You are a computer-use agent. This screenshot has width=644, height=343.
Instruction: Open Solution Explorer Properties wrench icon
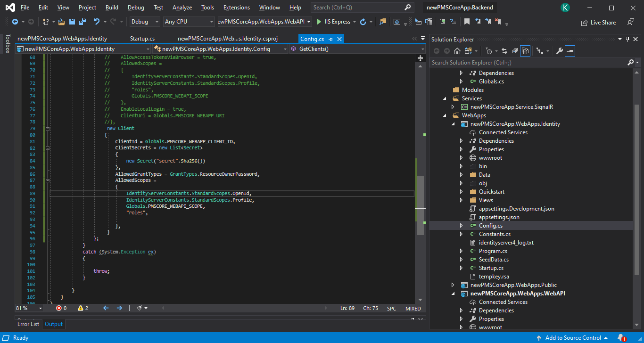(560, 51)
